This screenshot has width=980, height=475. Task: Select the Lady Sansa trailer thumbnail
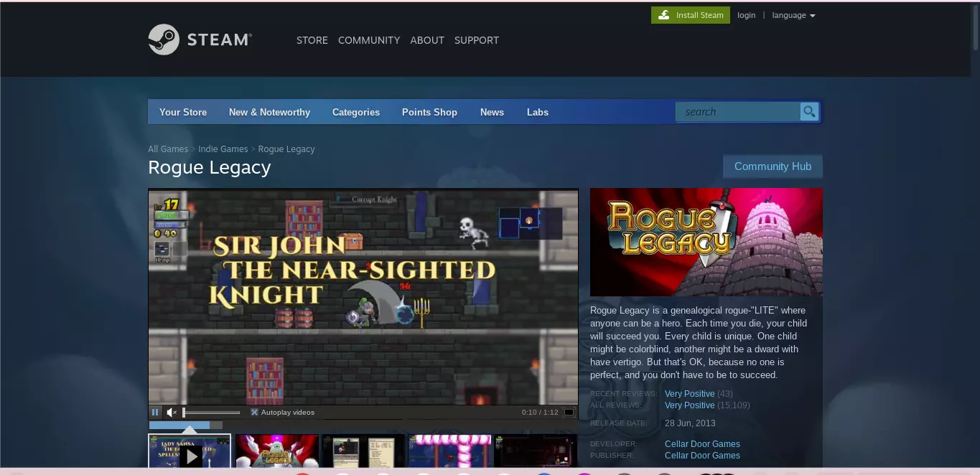click(190, 451)
